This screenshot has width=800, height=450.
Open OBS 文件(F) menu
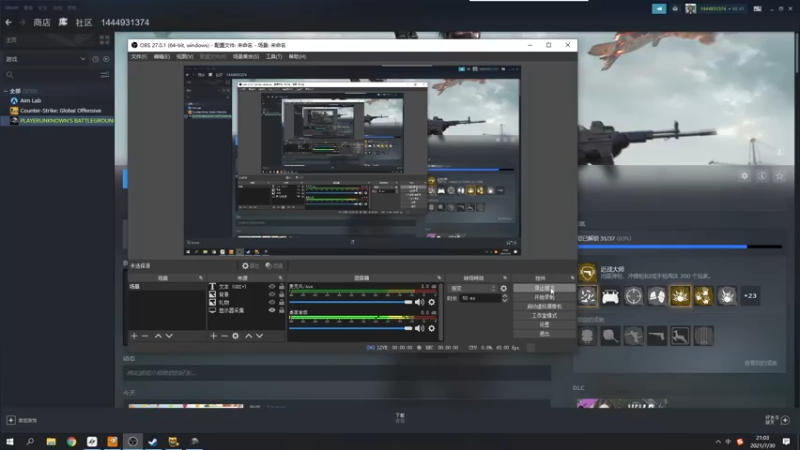pos(139,57)
